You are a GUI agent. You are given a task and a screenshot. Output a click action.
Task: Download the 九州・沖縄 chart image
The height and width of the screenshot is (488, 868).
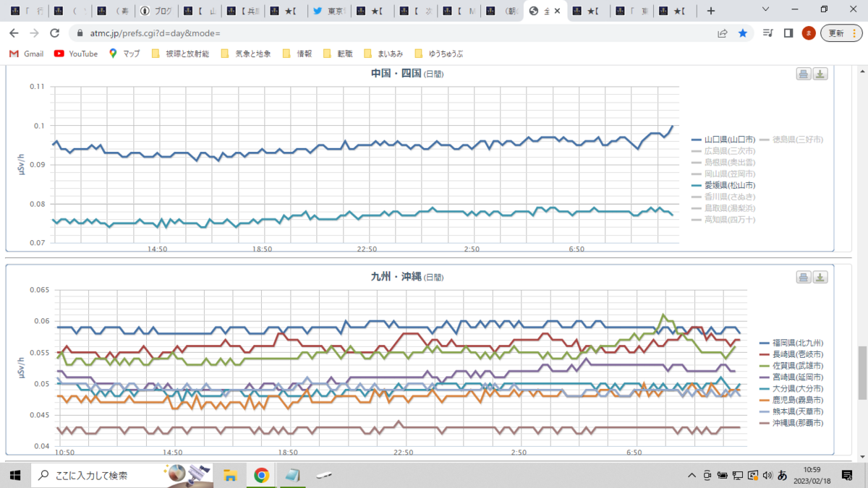coord(820,278)
